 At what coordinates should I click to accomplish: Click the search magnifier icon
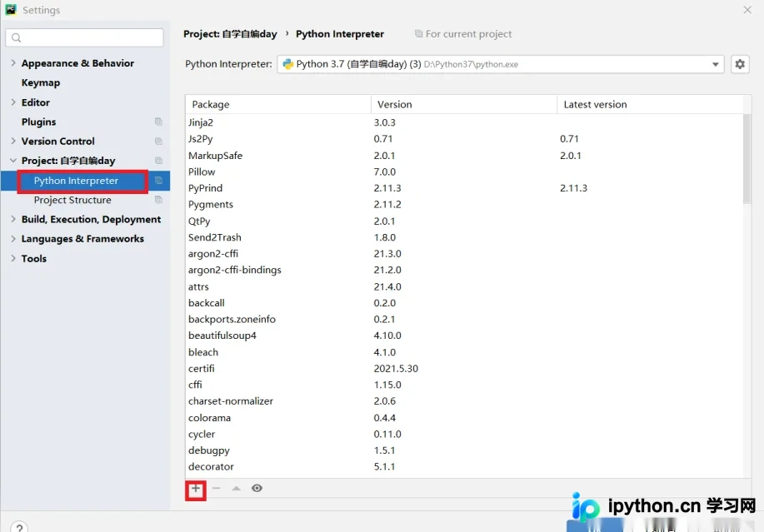[x=16, y=37]
